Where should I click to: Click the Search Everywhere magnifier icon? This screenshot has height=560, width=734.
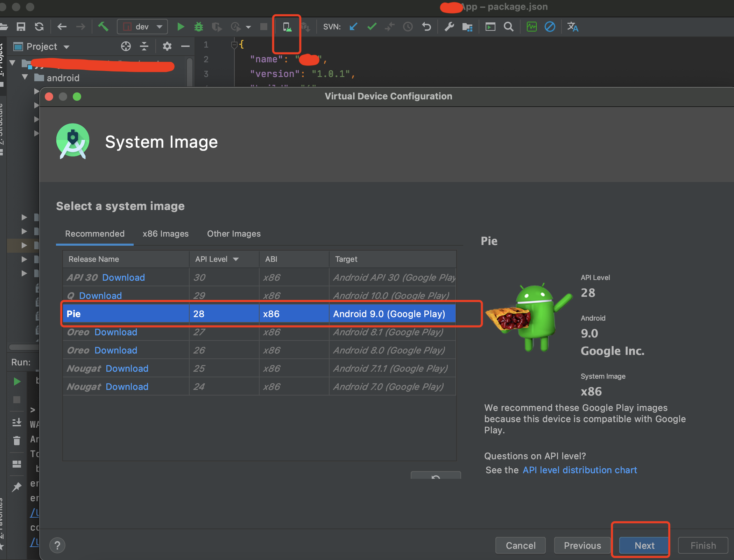(509, 27)
